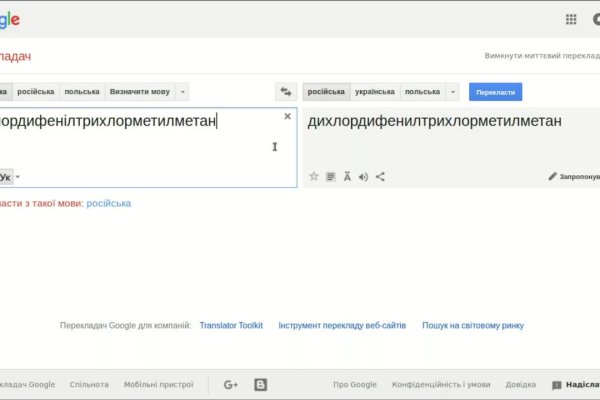Click the pencil 'Запропонувати' edit icon

pos(552,176)
